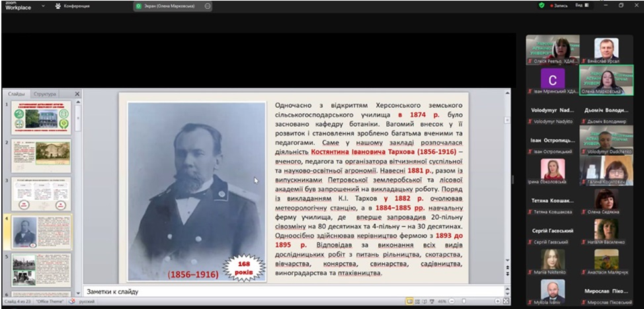This screenshot has width=644, height=309.
Task: Click the "Office Theme" status bar entry
Action: [x=50, y=302]
